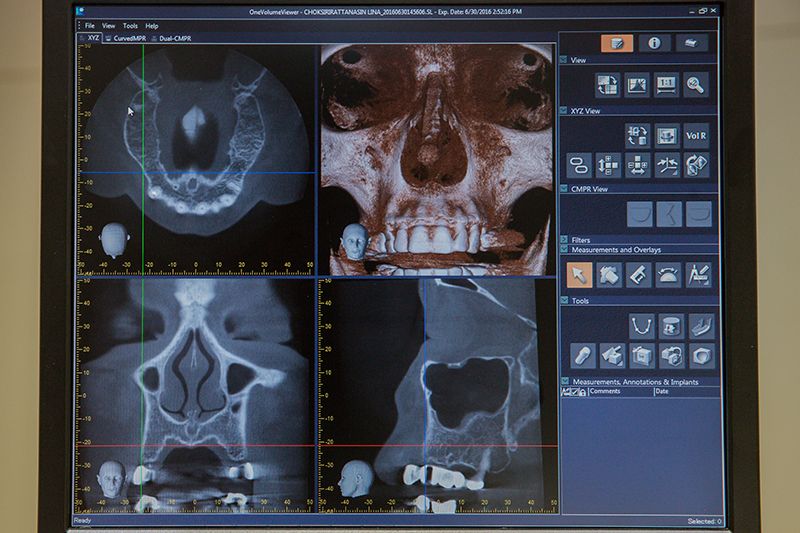Switch to the XYZ tab
Image resolution: width=800 pixels, height=533 pixels.
coord(90,38)
